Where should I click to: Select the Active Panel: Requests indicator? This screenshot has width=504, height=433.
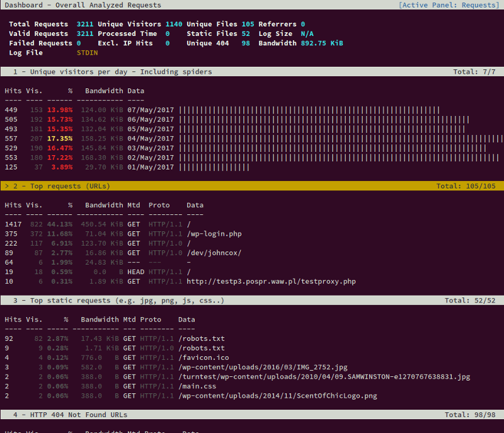click(449, 4)
